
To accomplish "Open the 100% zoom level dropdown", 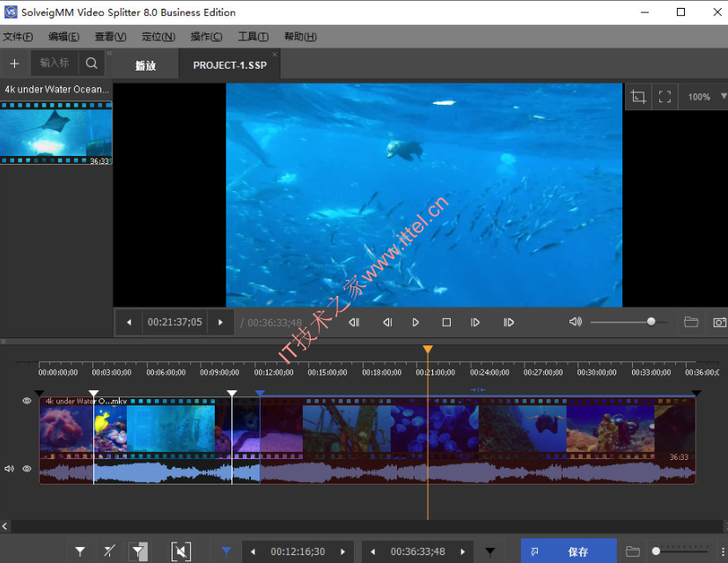I will 724,97.
